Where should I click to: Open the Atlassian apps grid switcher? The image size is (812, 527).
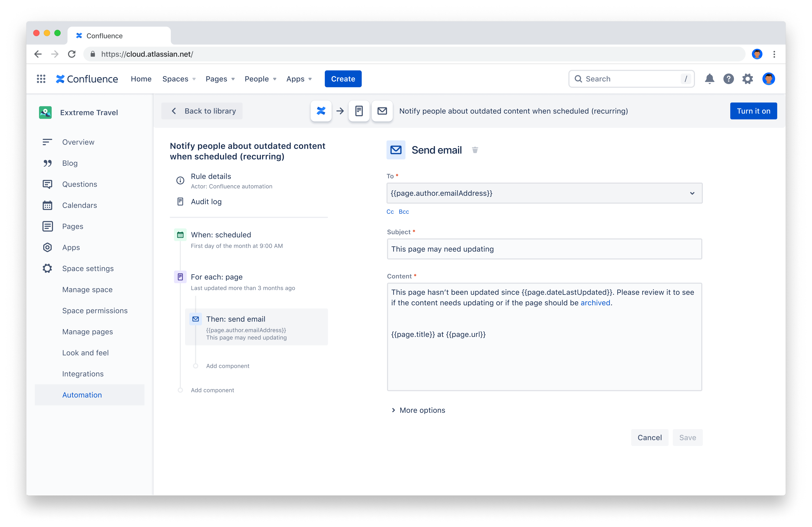point(41,79)
